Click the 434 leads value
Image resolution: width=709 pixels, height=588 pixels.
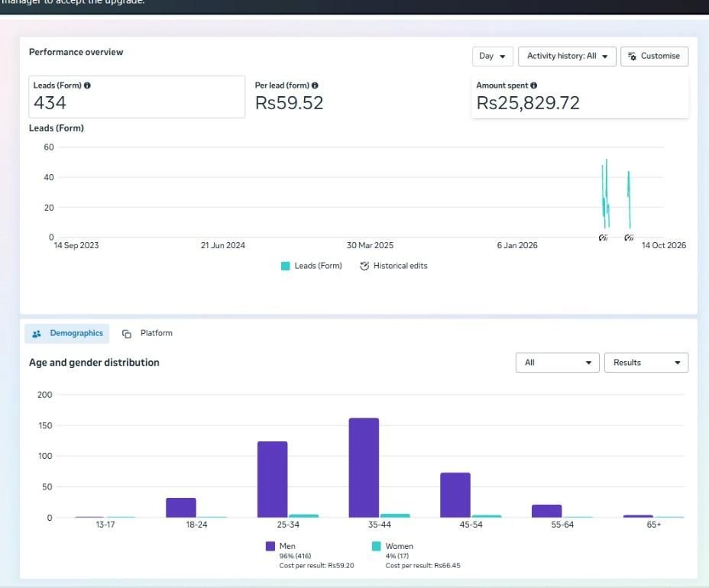click(x=50, y=103)
